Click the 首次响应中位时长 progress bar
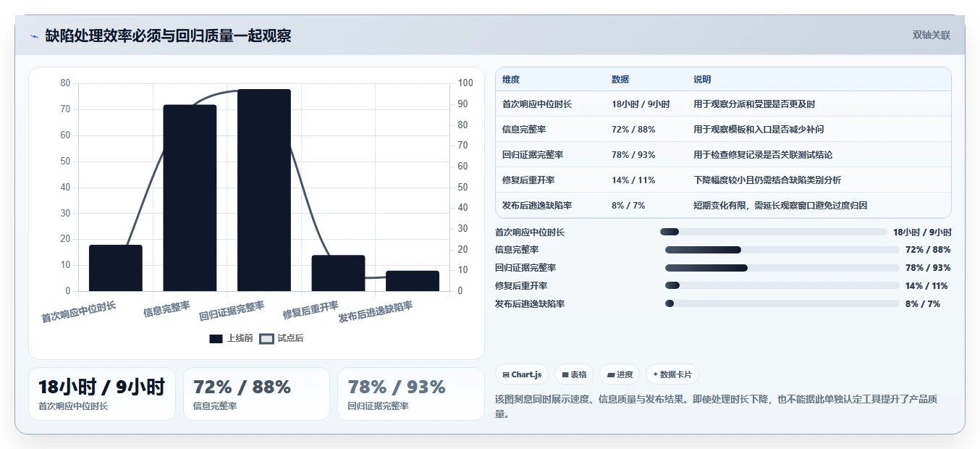Image resolution: width=980 pixels, height=449 pixels. 773,232
